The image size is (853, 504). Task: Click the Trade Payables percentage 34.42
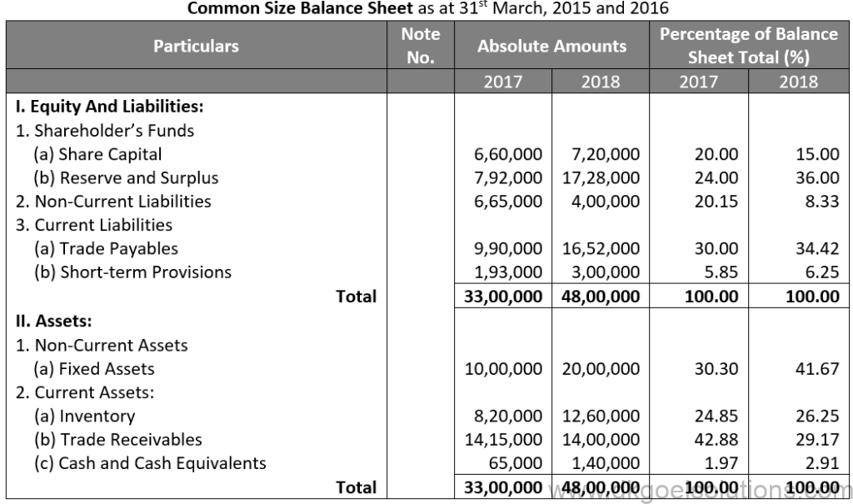point(816,248)
